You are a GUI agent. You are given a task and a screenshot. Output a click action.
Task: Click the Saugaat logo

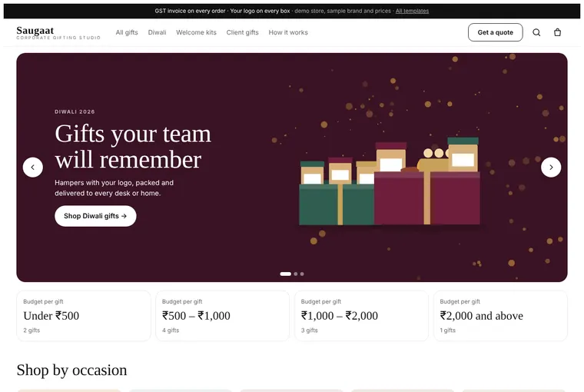[58, 33]
